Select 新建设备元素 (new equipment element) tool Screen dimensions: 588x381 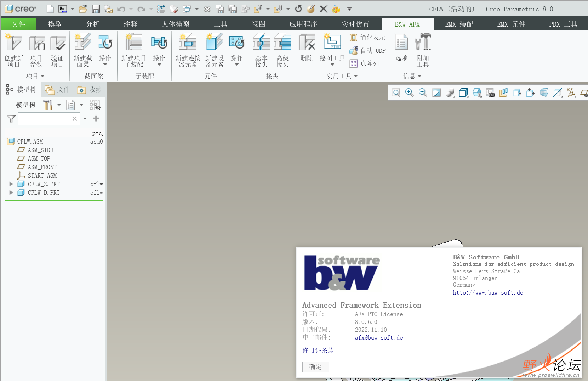point(215,50)
